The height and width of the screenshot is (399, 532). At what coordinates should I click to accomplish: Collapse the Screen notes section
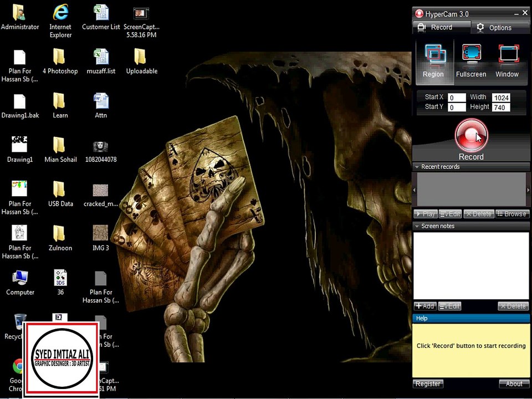417,226
